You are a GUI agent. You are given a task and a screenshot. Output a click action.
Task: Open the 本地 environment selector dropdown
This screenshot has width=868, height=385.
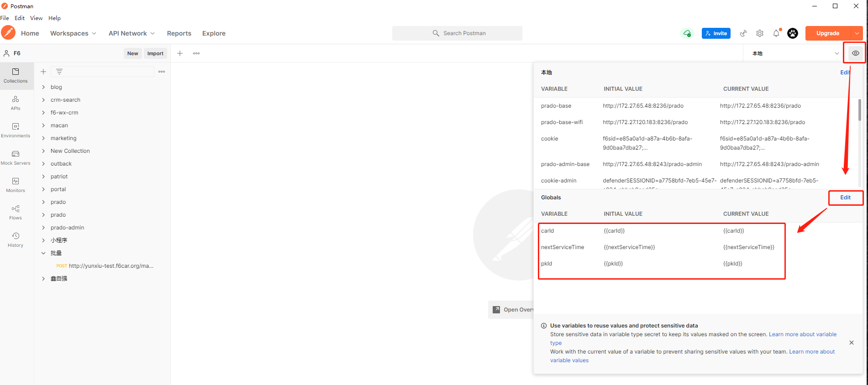[x=795, y=53]
